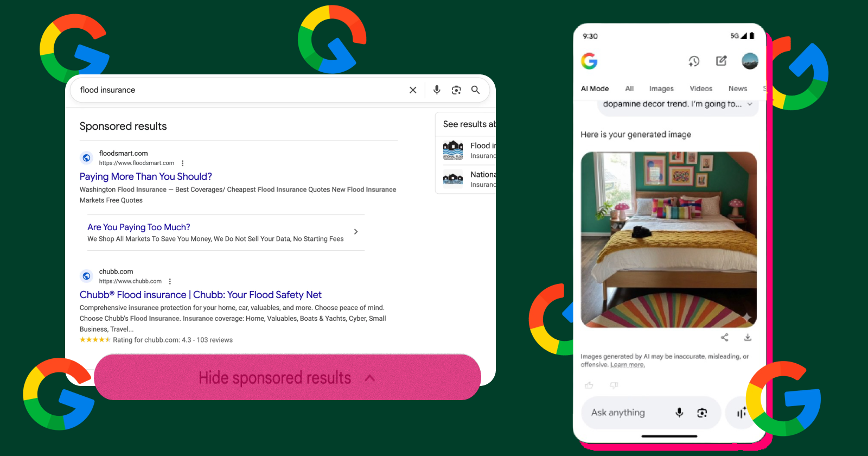The height and width of the screenshot is (456, 868).
Task: Start a new AI Mode chat
Action: [721, 61]
